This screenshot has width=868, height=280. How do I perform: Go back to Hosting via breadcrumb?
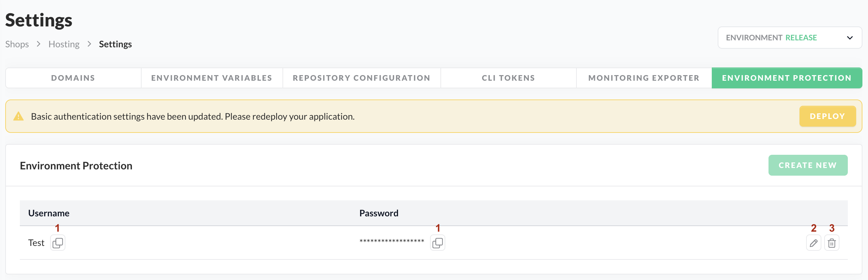pyautogui.click(x=64, y=44)
